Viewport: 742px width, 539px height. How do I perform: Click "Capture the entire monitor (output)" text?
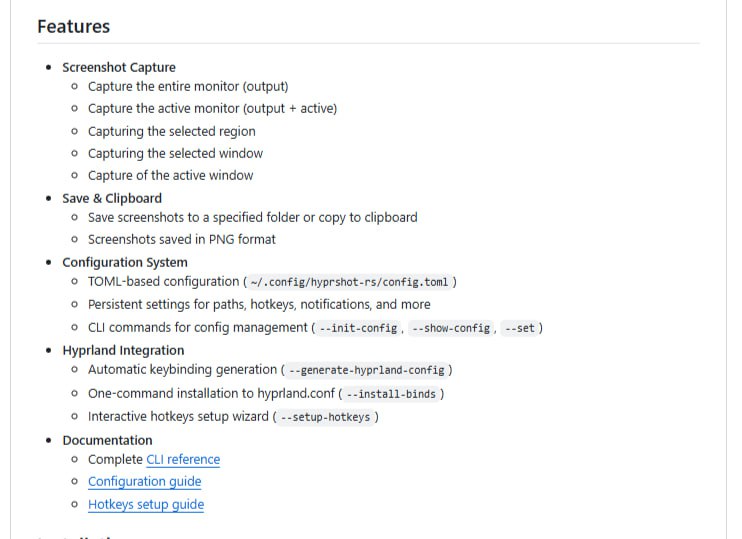click(188, 87)
